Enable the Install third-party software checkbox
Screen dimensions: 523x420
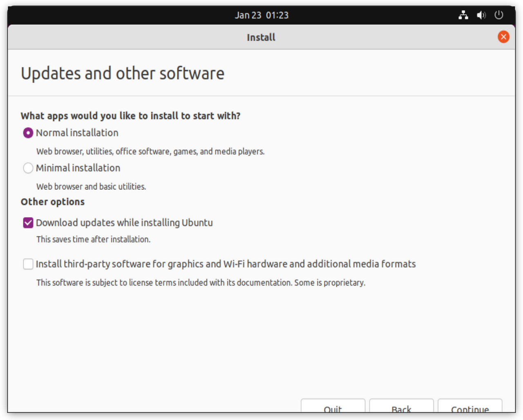28,264
